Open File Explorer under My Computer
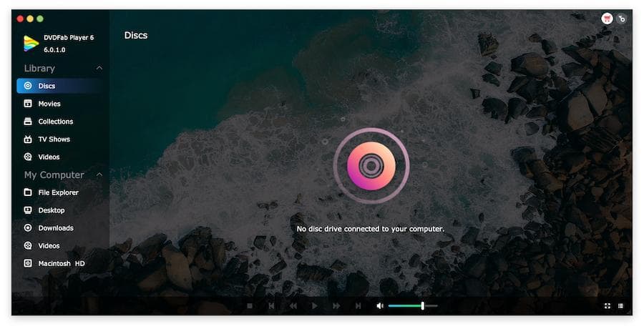The width and height of the screenshot is (644, 329). [59, 192]
